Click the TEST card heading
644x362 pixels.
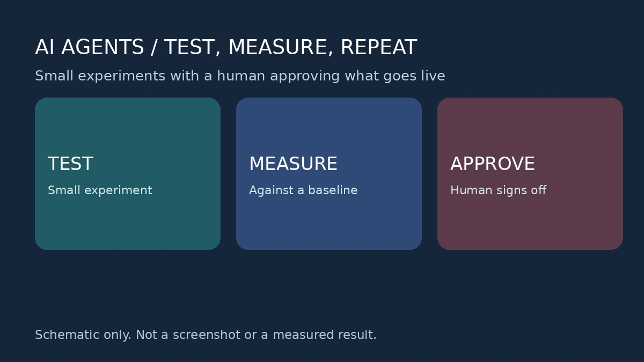tap(70, 164)
